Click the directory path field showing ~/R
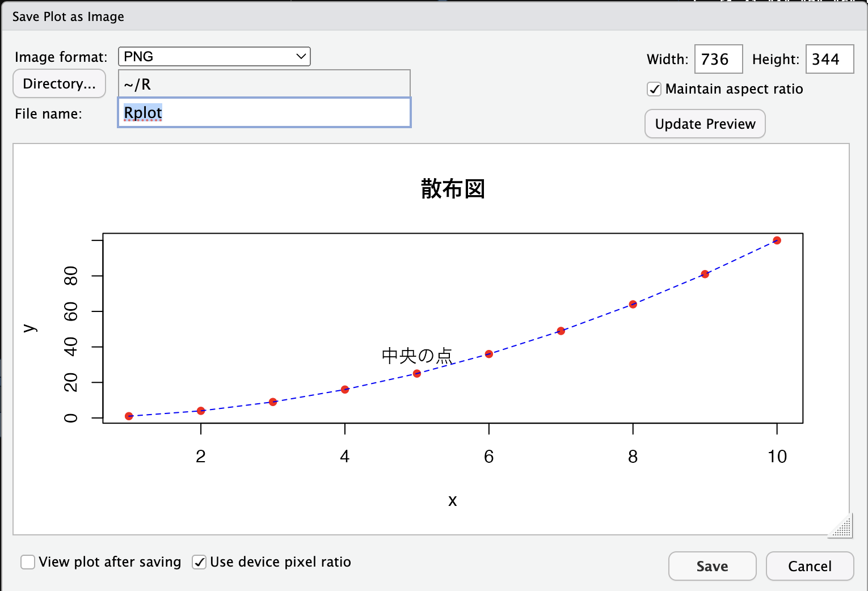 264,83
